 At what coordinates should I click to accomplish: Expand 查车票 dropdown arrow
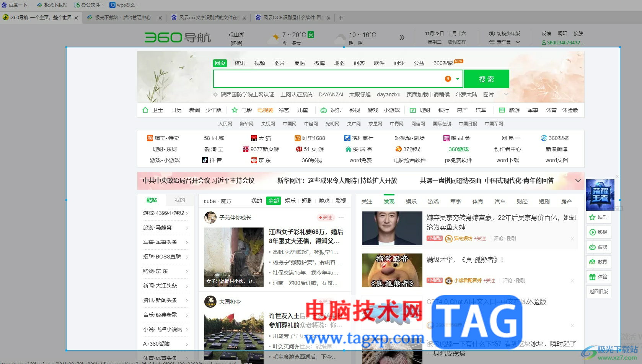click(x=518, y=42)
